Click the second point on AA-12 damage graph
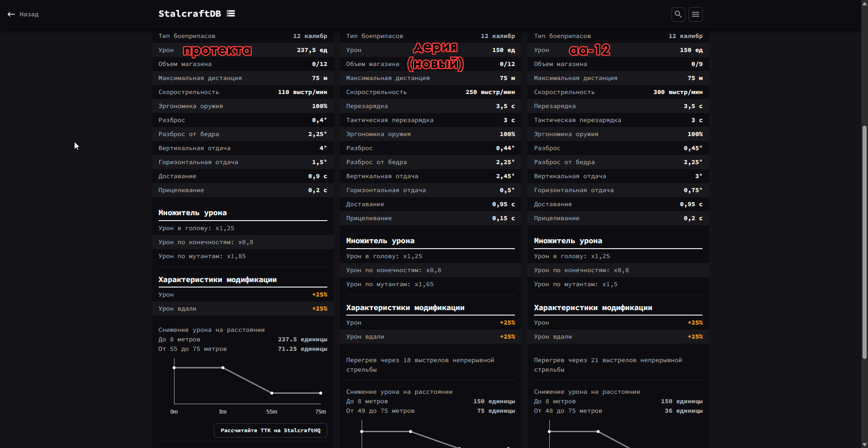Viewport: 868px width, 448px height. click(x=598, y=431)
